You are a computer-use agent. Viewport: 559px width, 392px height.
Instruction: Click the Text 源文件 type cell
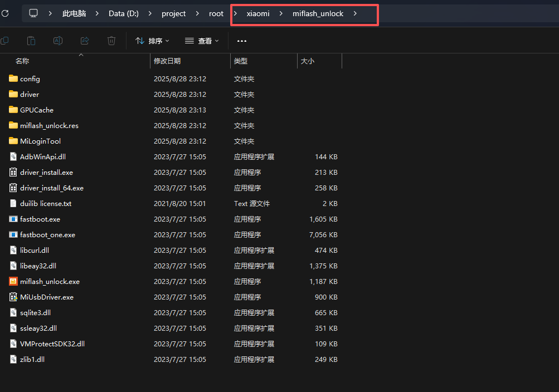252,204
